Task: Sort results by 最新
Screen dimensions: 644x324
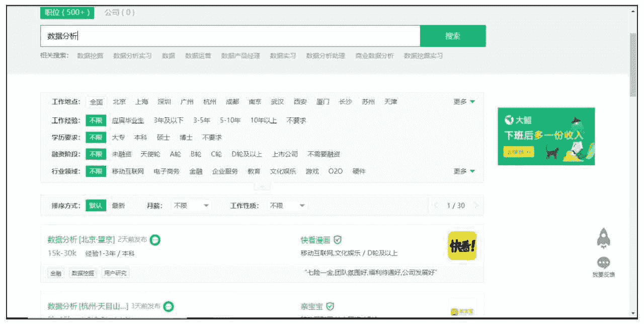Action: click(x=118, y=206)
